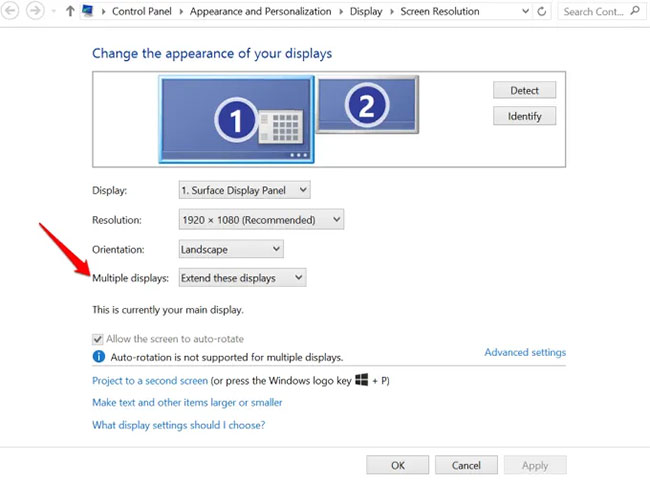Open the Resolution dropdown

pos(260,219)
